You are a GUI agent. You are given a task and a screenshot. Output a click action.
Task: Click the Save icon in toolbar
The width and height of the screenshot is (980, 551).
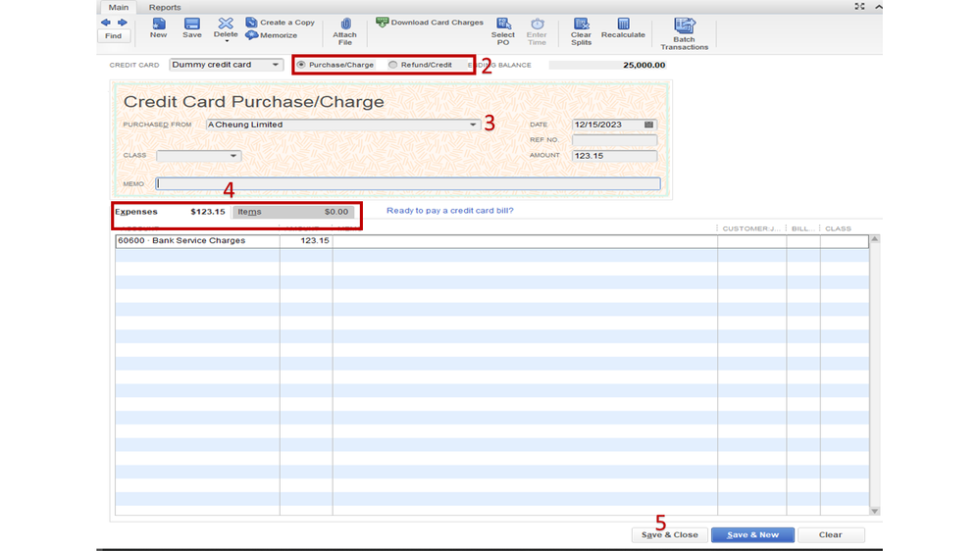click(192, 25)
